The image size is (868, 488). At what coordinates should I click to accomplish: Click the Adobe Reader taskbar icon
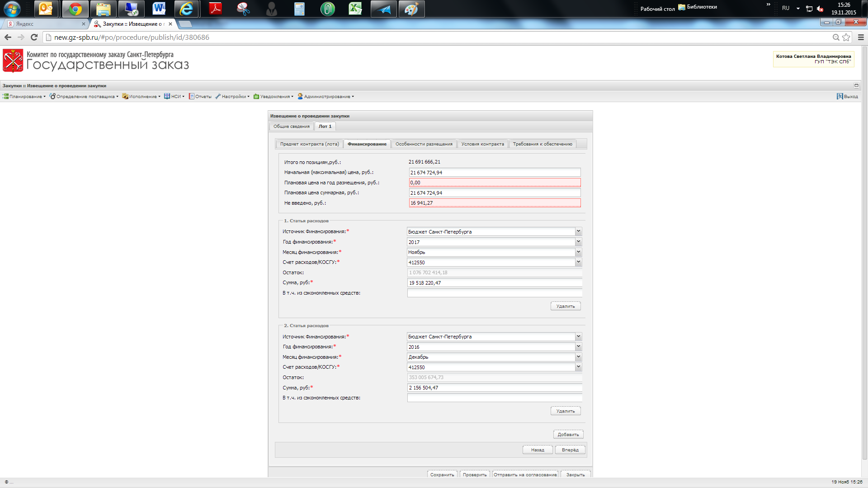(x=215, y=9)
